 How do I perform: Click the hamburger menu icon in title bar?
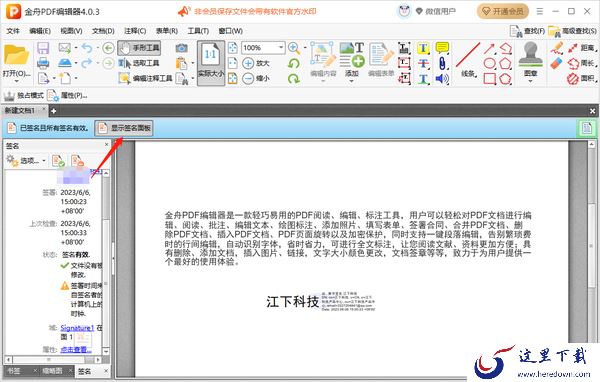click(540, 11)
